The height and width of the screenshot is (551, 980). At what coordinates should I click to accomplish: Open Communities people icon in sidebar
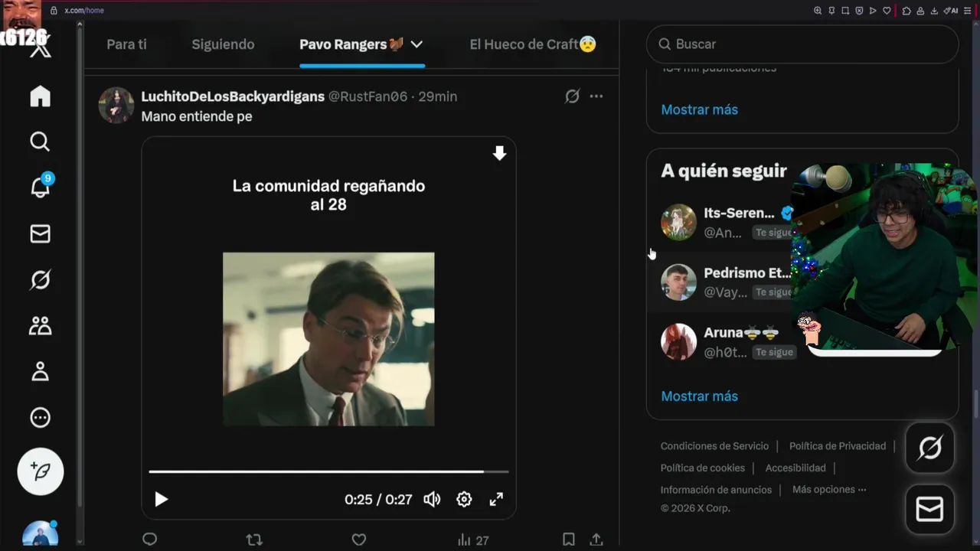(x=40, y=326)
